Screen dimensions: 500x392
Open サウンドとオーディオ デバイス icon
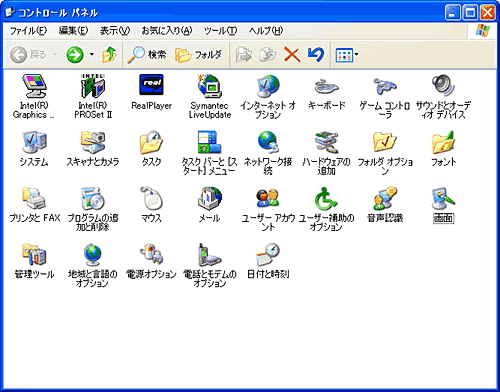(x=443, y=85)
